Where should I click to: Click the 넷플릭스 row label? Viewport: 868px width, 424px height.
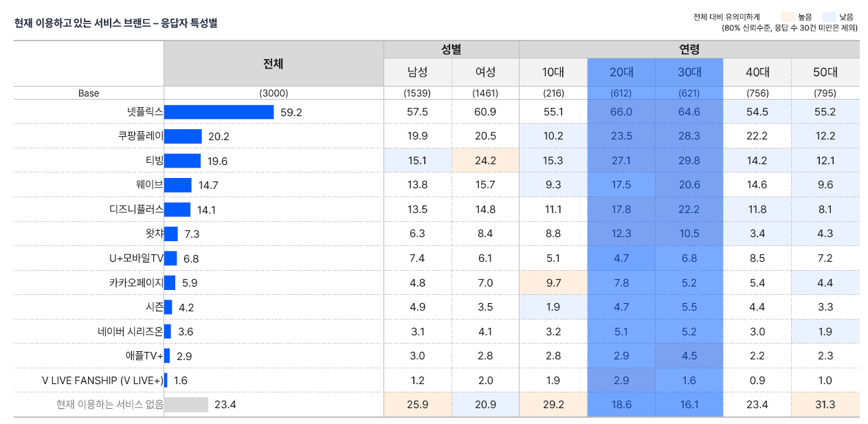(144, 111)
